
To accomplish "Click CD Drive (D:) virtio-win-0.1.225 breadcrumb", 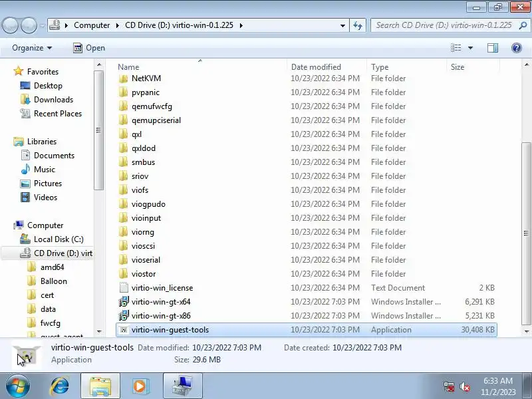I will [x=179, y=25].
